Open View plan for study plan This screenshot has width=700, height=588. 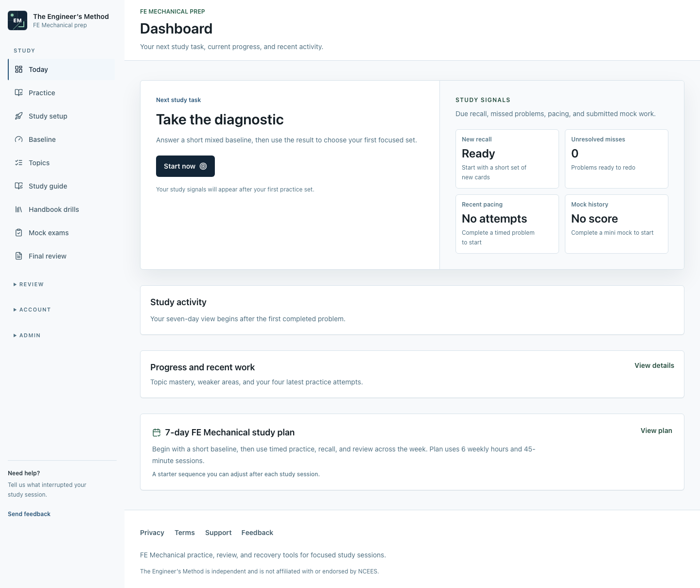point(656,431)
